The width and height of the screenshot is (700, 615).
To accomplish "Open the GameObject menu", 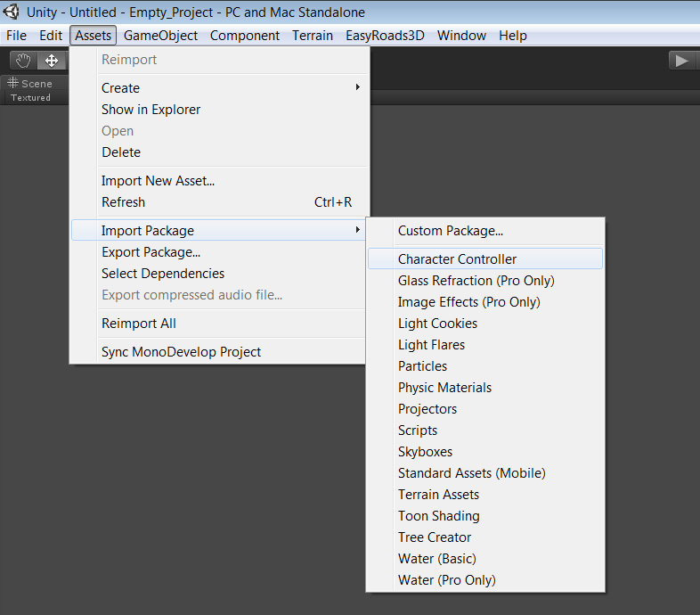I will [160, 36].
